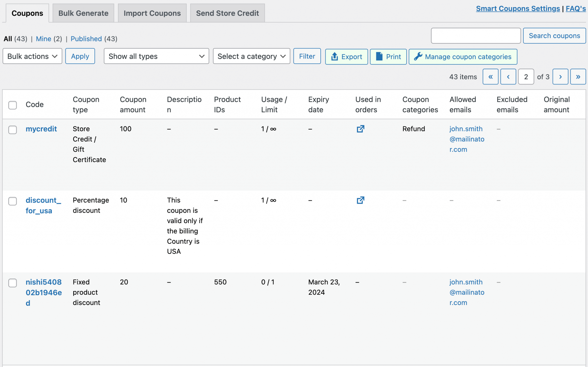Select the nishi540802b1946ed coupon checkbox
588x367 pixels.
tap(13, 283)
